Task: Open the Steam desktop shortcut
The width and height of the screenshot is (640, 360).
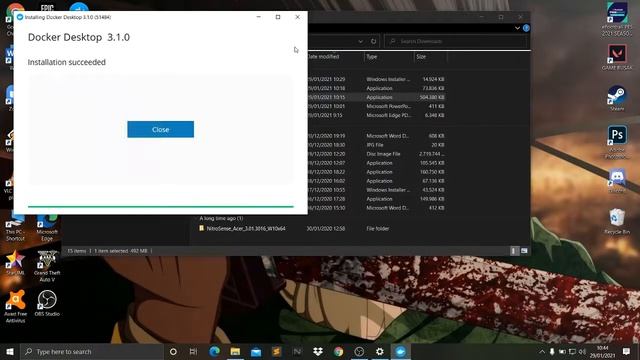Action: point(617,98)
